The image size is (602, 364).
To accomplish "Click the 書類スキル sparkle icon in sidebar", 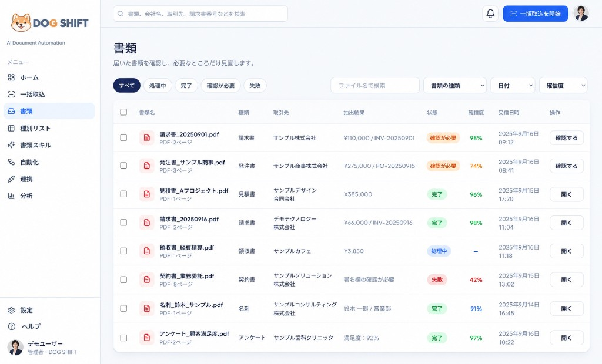I will [x=11, y=145].
